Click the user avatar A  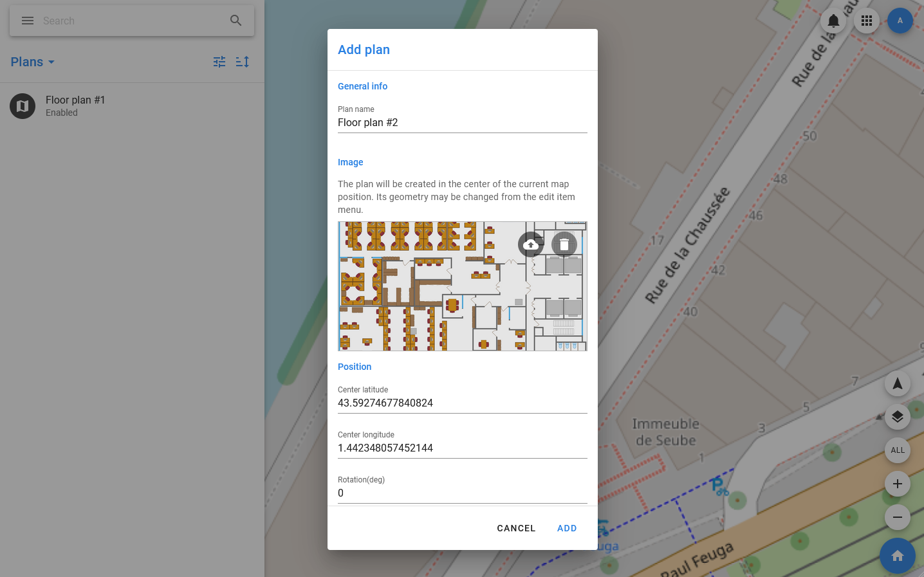coord(900,21)
